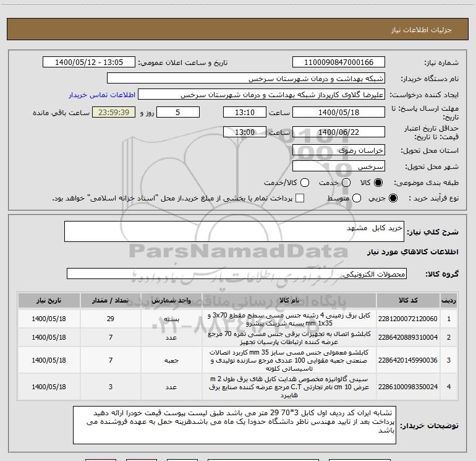Click the شرح کلی نیاز text box

[234, 231]
